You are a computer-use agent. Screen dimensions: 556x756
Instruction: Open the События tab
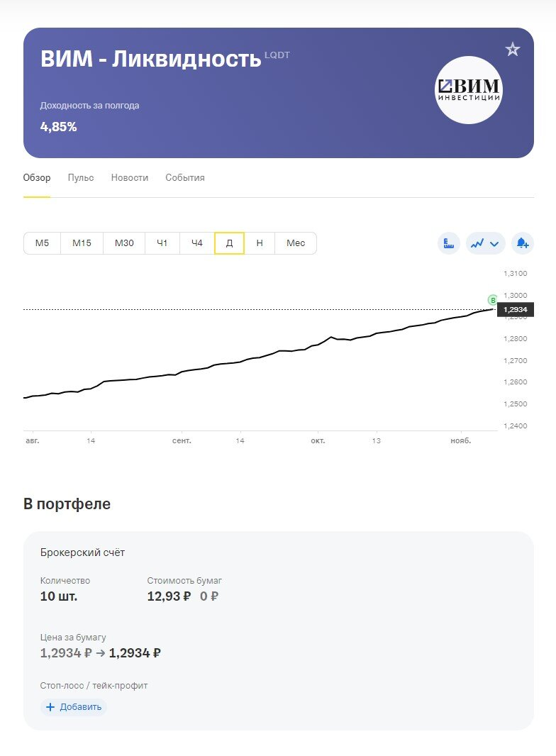(185, 178)
